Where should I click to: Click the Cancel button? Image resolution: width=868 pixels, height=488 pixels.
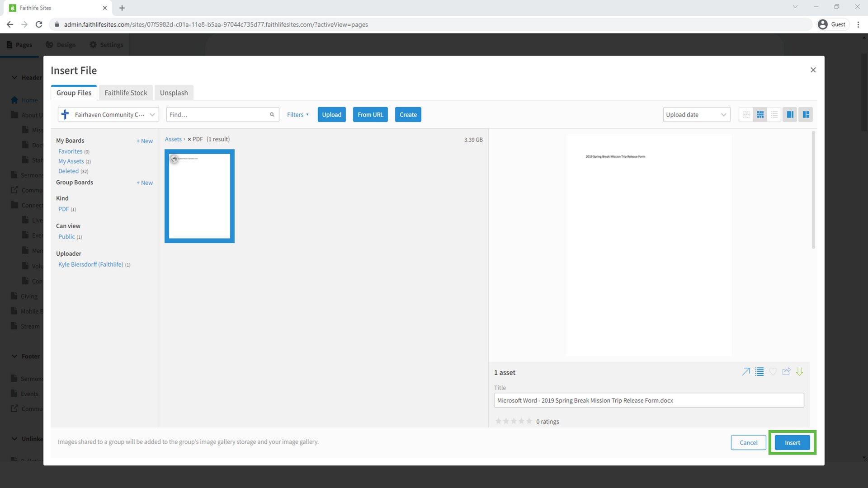[749, 443]
